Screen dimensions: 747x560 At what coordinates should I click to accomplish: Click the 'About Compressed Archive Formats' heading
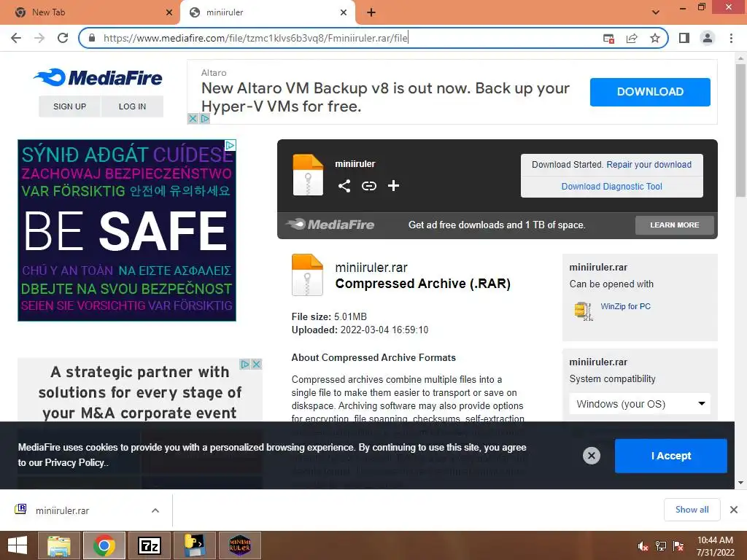[373, 357]
